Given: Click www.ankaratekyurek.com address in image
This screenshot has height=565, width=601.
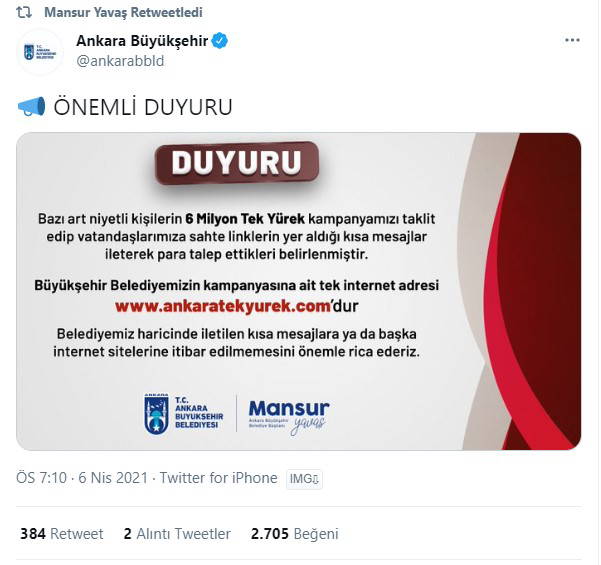Looking at the screenshot, I should [223, 306].
